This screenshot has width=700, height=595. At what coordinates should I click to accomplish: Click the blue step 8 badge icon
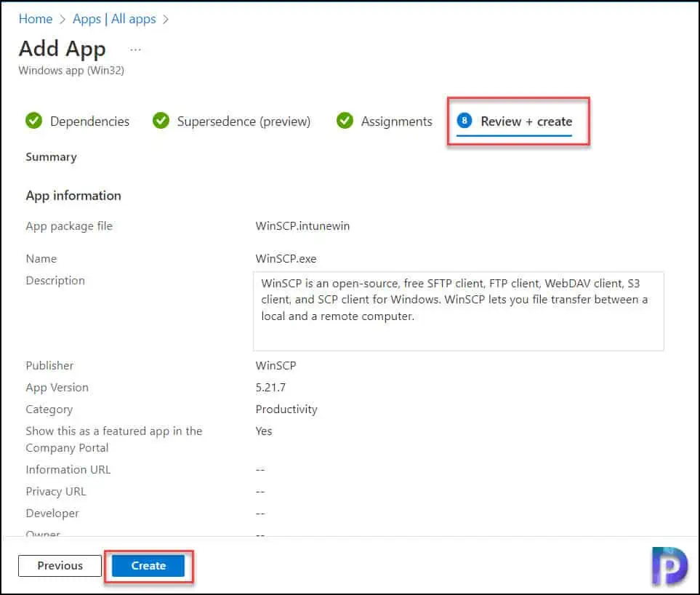pos(464,121)
